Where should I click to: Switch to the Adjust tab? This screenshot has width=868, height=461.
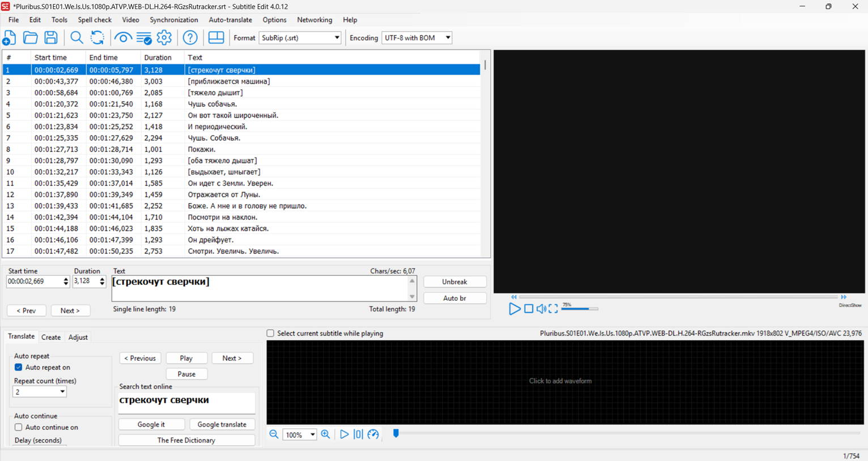78,338
